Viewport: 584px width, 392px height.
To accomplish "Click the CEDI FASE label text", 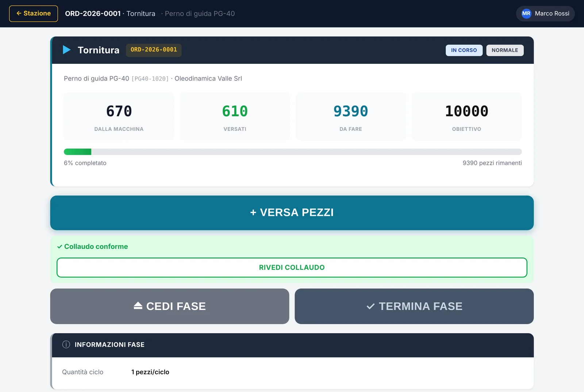I will click(x=176, y=306).
